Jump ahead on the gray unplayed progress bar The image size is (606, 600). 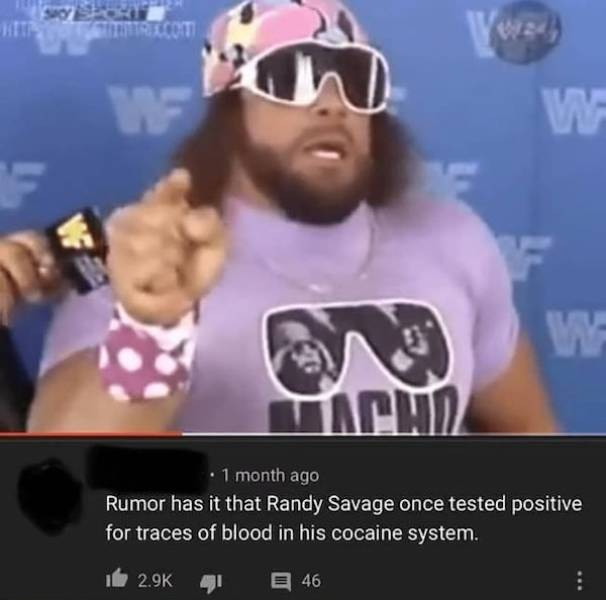click(x=394, y=434)
